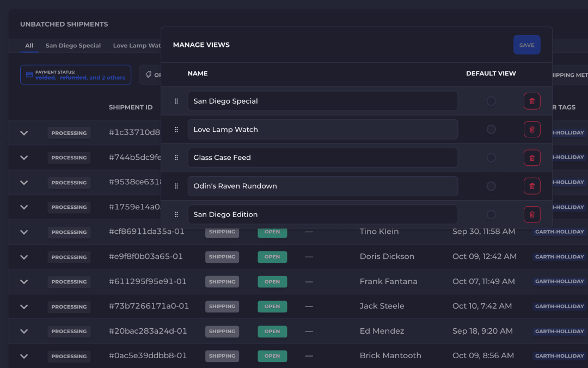The height and width of the screenshot is (368, 588).
Task: Expand shipment row #744b5dc9fe
Action: pyautogui.click(x=24, y=158)
